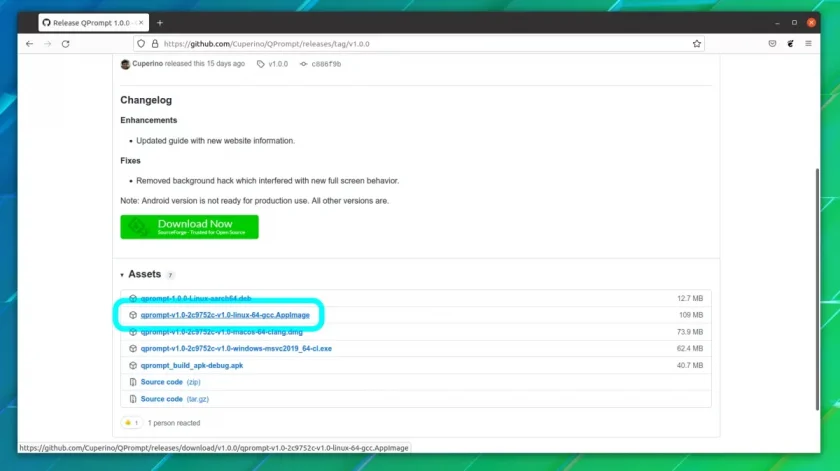This screenshot has height=471, width=840.
Task: Download the linux-64-gcc AppImage file
Action: pyautogui.click(x=225, y=315)
